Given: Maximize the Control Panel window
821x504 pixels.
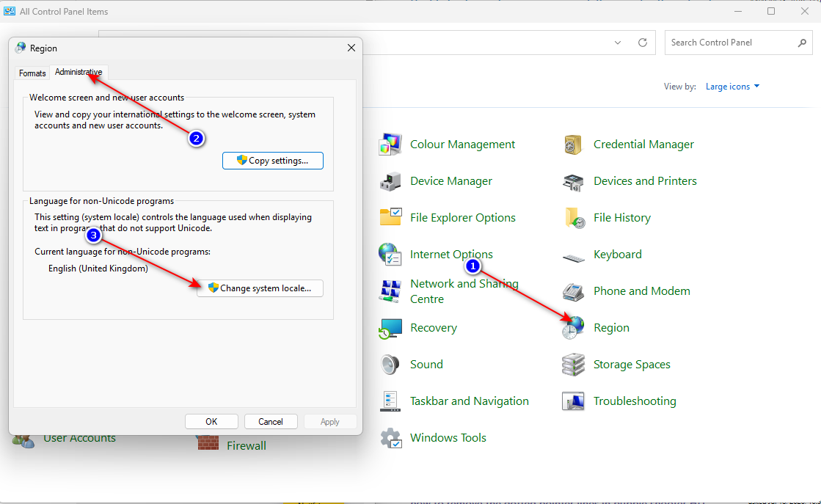Looking at the screenshot, I should tap(770, 11).
